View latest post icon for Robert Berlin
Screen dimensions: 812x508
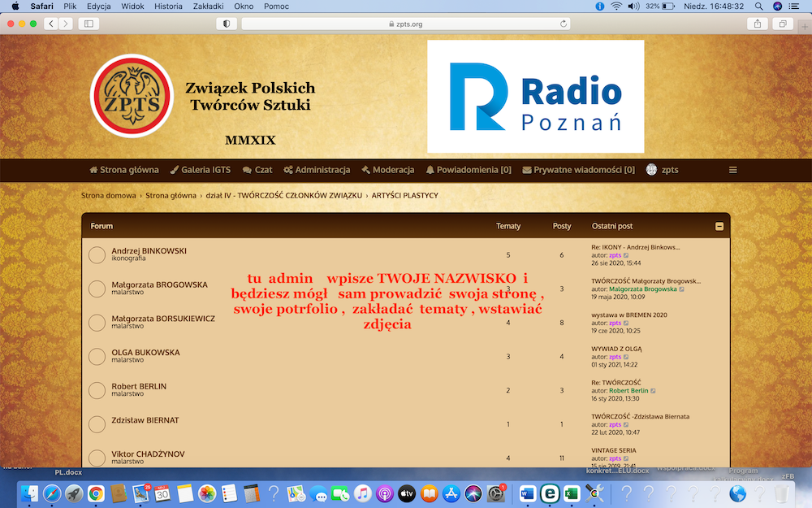point(653,391)
